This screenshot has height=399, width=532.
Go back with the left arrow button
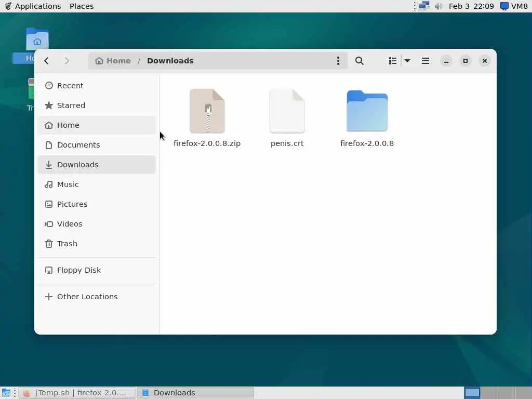click(47, 61)
